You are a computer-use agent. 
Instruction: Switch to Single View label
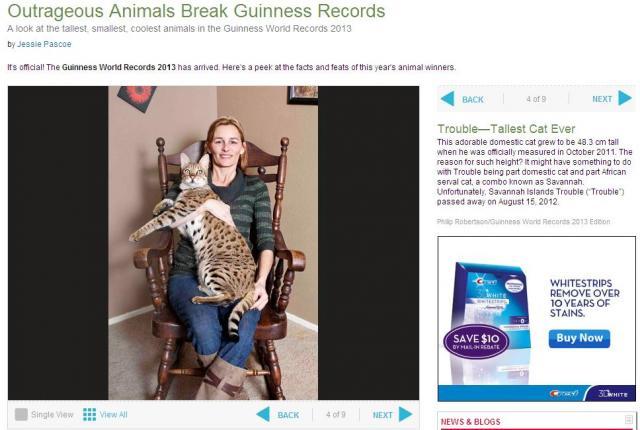[x=52, y=414]
